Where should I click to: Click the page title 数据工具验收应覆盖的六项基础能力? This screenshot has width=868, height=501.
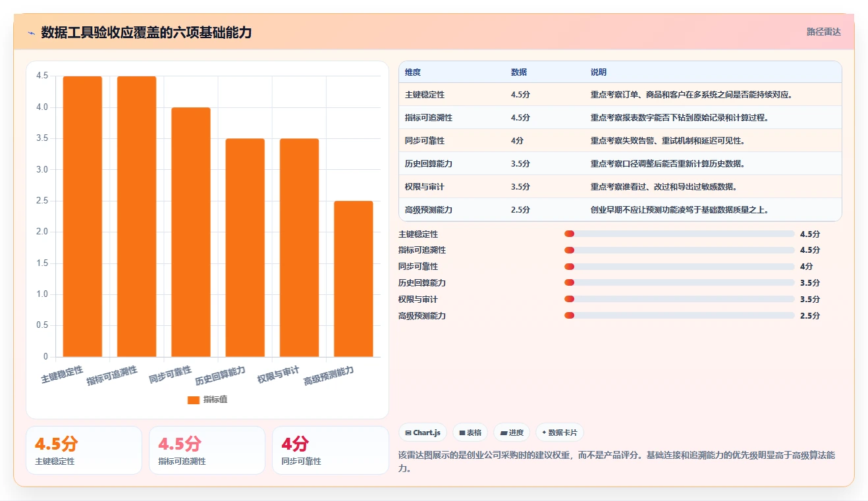146,32
